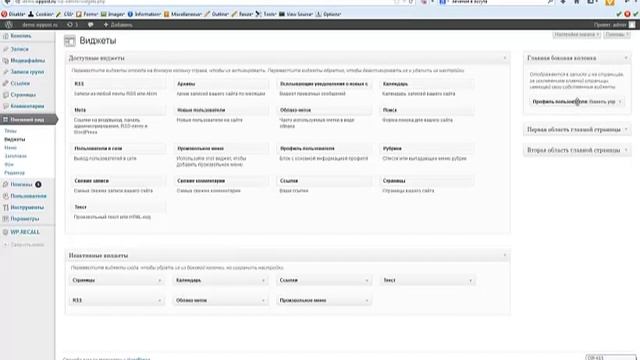Expand inactive RSS widget arrow
The height and width of the screenshot is (360, 640).
159,300
